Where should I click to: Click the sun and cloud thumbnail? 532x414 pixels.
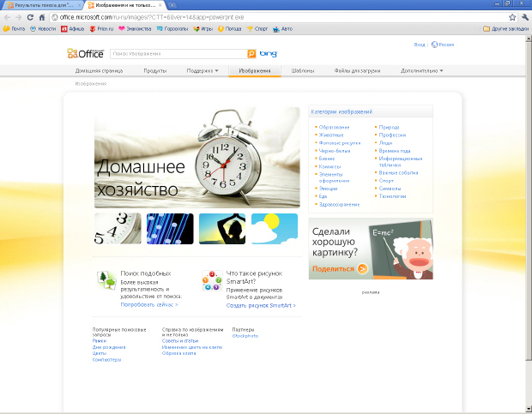[275, 229]
